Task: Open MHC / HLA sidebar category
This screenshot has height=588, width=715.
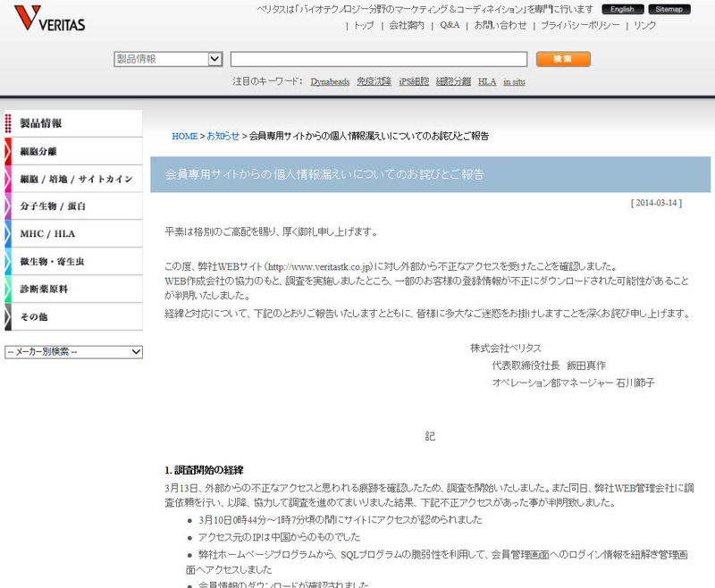Action: [73, 234]
